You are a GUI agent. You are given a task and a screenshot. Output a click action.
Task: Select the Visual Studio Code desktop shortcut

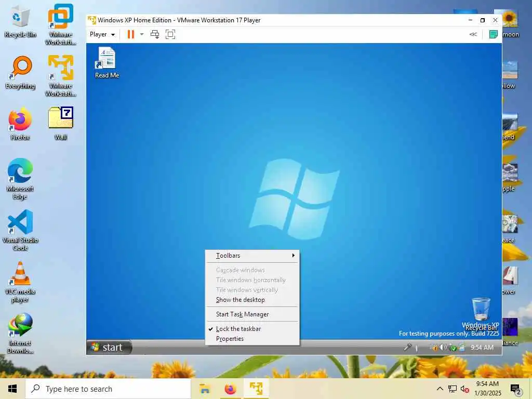point(20,230)
